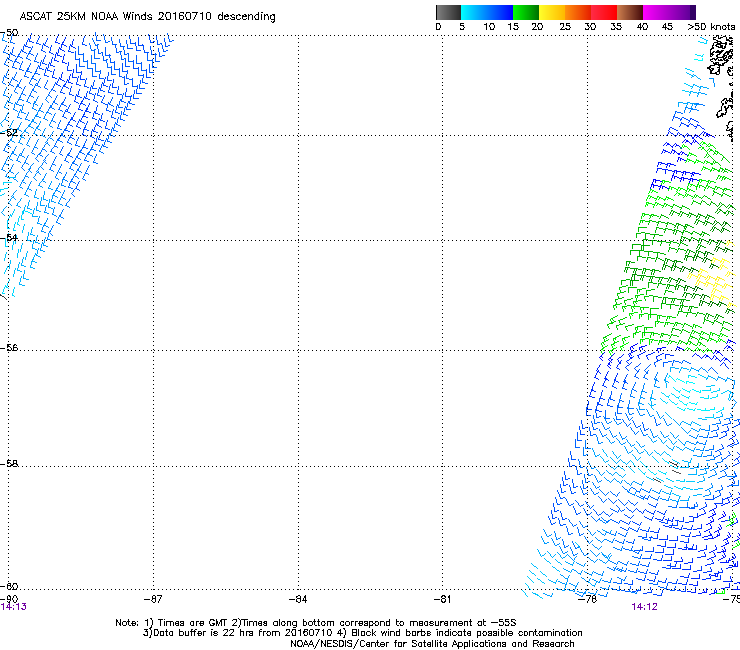This screenshot has height=650, width=740.
Task: Click the purple '14:12' time stamp
Action: tap(644, 607)
